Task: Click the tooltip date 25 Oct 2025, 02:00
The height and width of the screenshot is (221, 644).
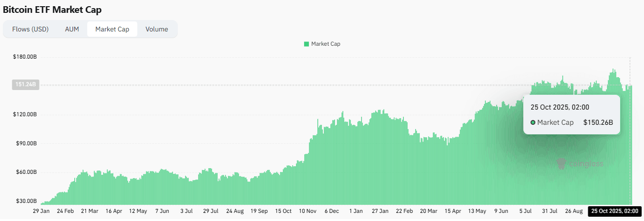Action: [560, 107]
